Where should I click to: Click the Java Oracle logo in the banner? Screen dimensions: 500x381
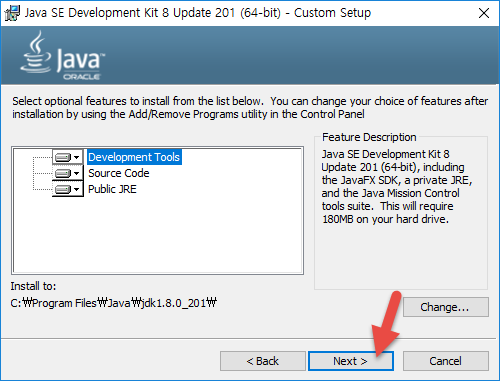click(x=63, y=56)
